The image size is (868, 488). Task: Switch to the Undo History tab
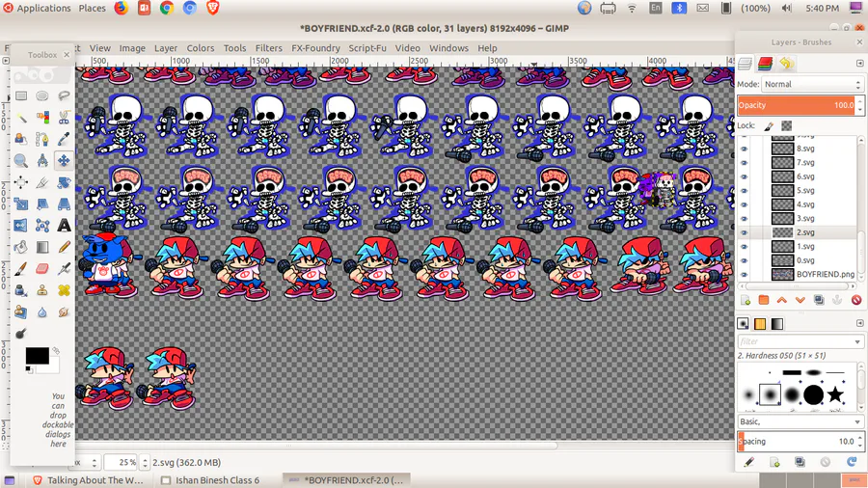[786, 64]
